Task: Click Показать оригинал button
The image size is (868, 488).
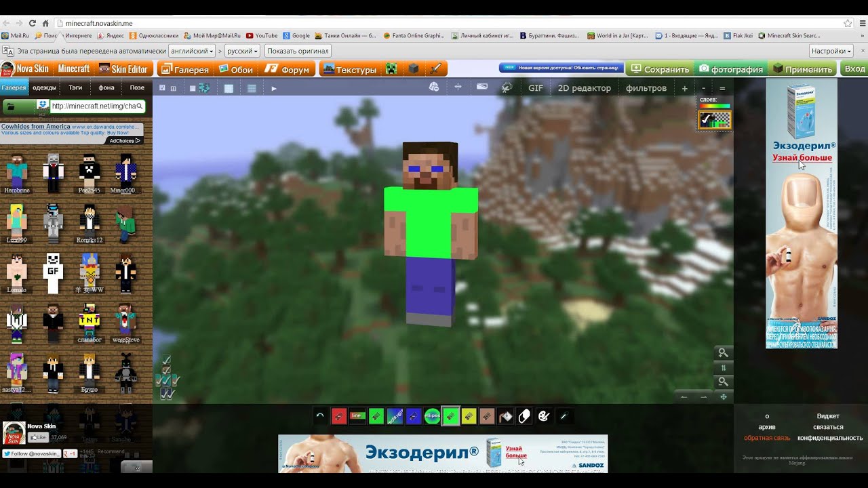Action: click(x=298, y=51)
